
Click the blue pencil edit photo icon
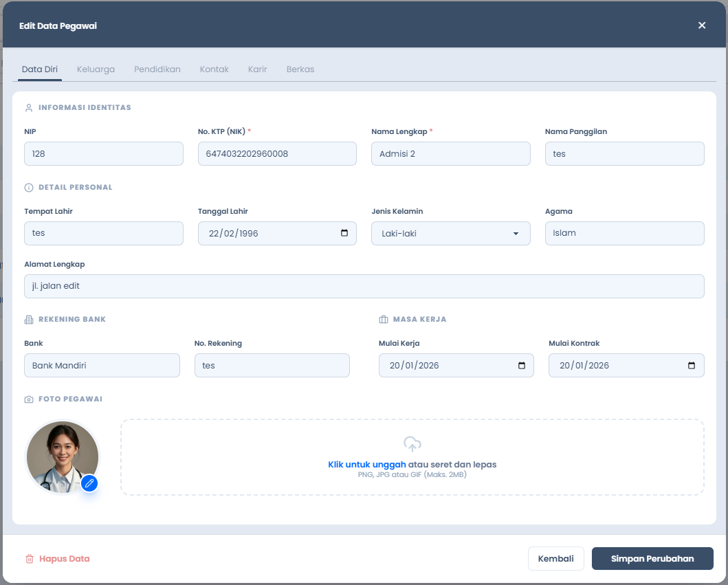(89, 483)
